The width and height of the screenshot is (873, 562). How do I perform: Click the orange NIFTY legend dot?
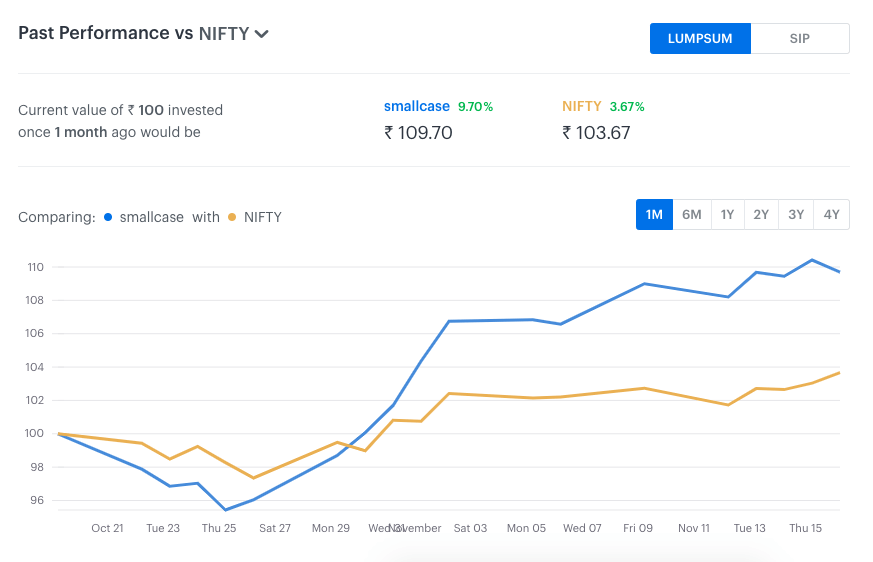point(232,217)
